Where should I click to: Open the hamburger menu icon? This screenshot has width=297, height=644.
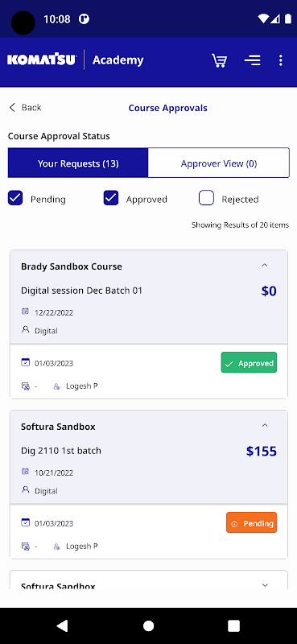pyautogui.click(x=252, y=60)
